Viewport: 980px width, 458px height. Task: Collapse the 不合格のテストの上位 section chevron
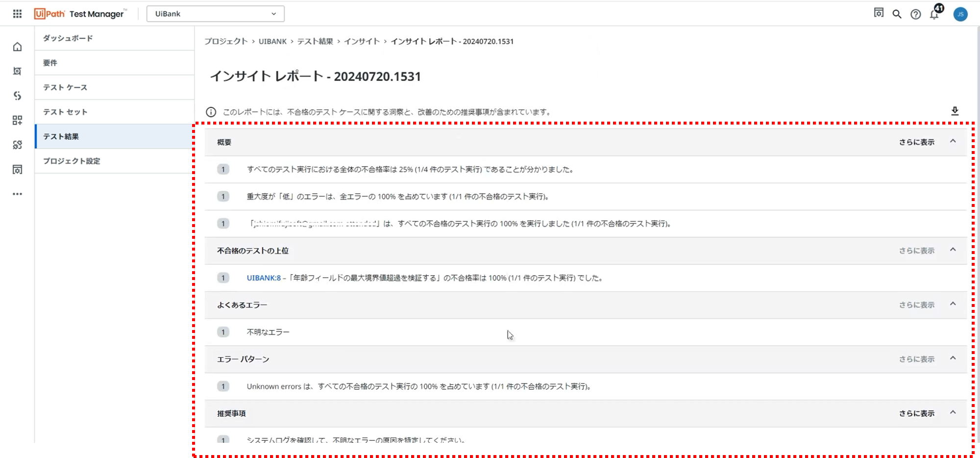(953, 250)
